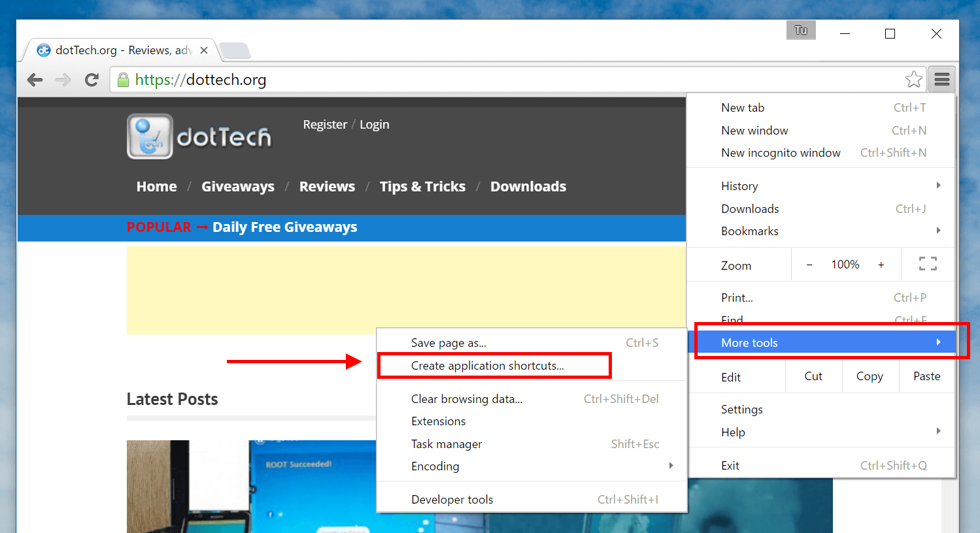Decrease zoom with the minus button
The height and width of the screenshot is (533, 980).
click(809, 265)
